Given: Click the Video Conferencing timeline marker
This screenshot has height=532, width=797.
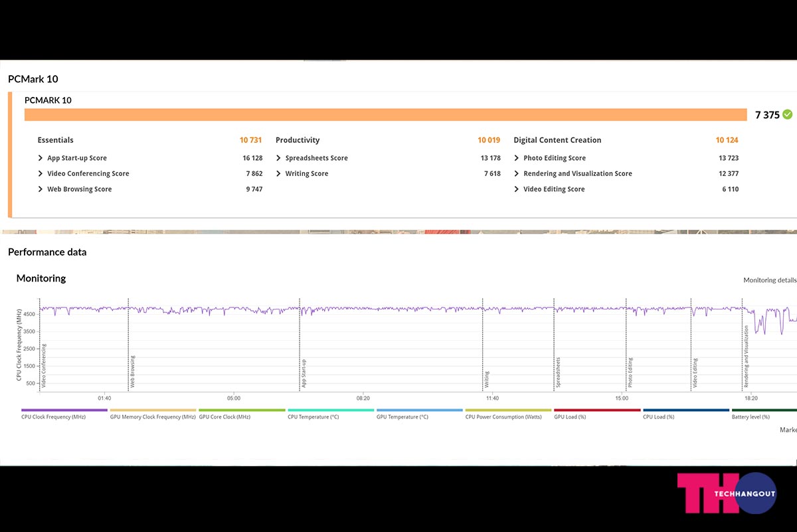Looking at the screenshot, I should coord(44,366).
